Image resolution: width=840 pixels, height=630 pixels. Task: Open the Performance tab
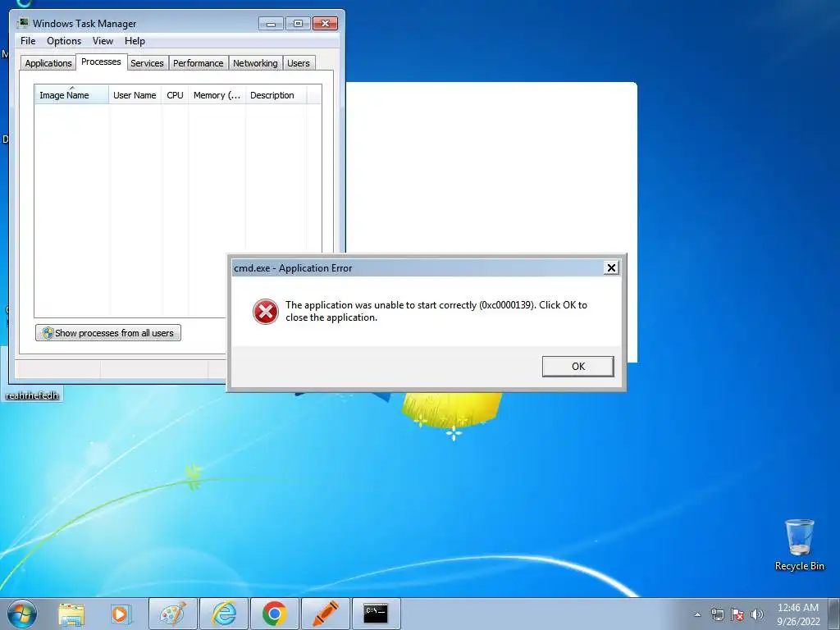pos(198,63)
